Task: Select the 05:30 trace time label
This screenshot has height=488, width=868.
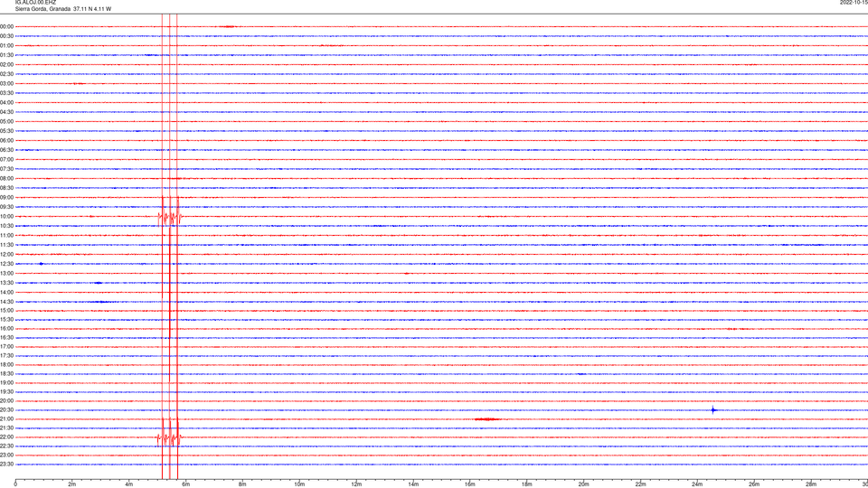Action: pyautogui.click(x=6, y=131)
